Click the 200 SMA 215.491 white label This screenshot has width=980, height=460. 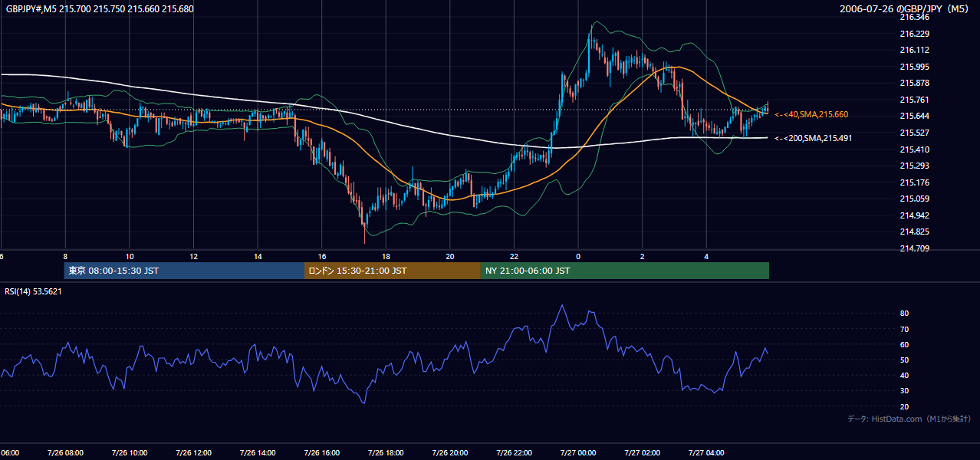(813, 138)
